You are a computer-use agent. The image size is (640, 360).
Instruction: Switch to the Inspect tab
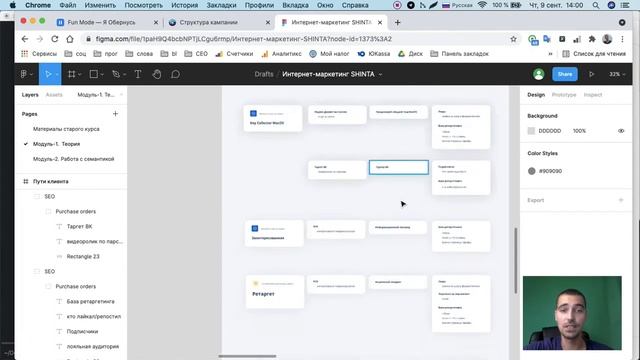click(593, 95)
